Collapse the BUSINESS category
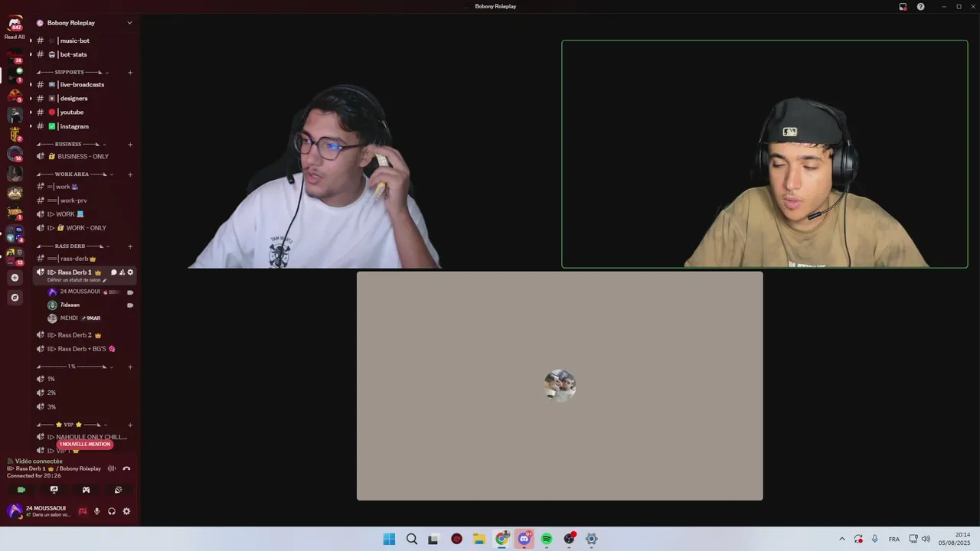 pos(71,144)
